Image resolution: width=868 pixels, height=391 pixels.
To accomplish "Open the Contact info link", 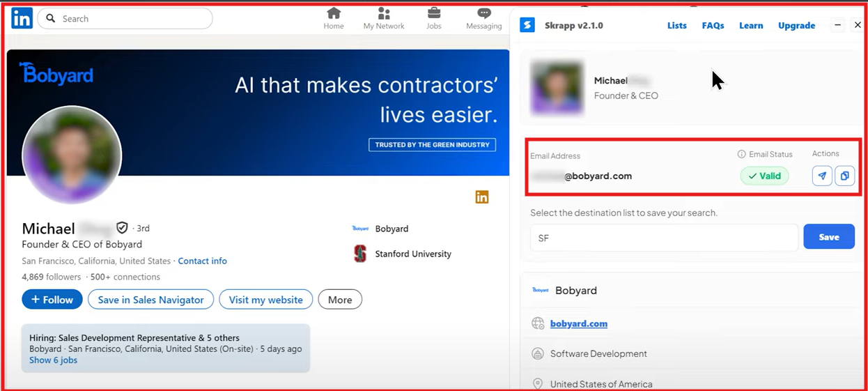I will click(202, 261).
